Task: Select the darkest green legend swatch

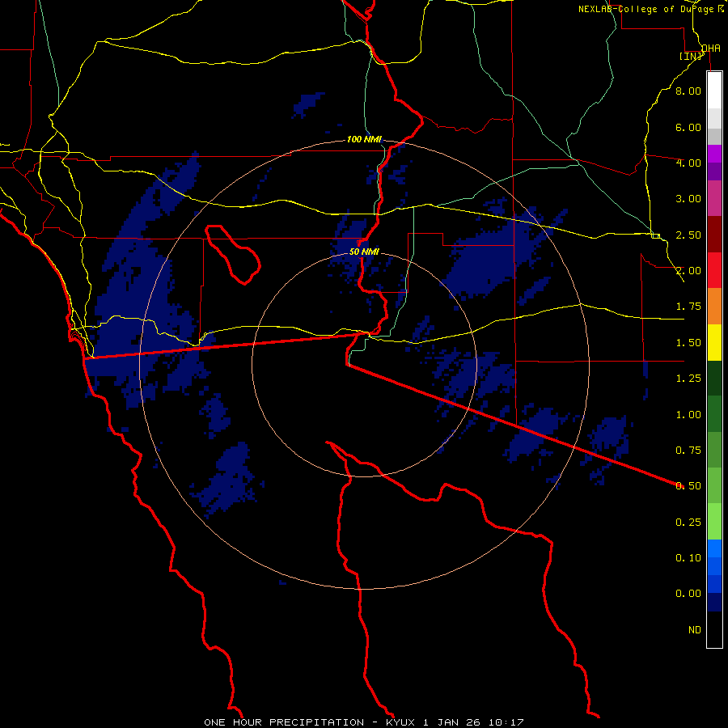Action: click(714, 379)
